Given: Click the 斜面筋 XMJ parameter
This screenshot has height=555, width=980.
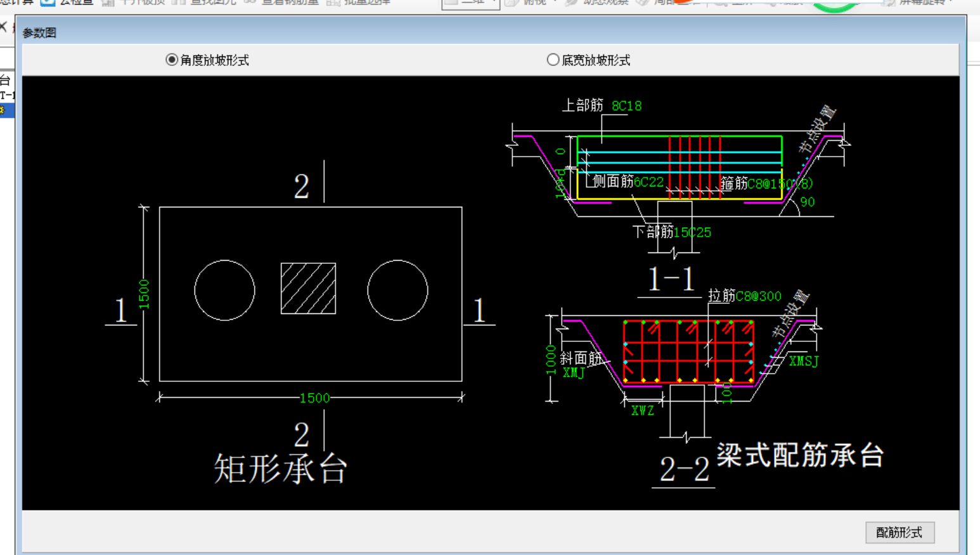Looking at the screenshot, I should (574, 373).
